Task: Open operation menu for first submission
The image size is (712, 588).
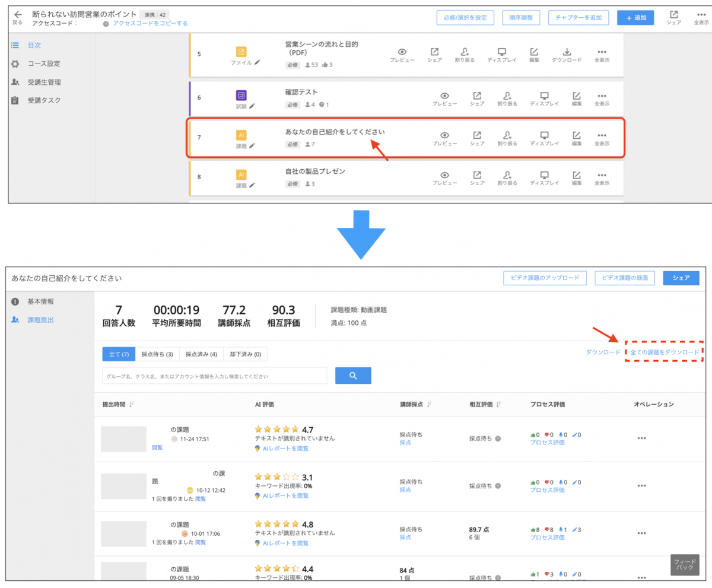Action: point(641,438)
